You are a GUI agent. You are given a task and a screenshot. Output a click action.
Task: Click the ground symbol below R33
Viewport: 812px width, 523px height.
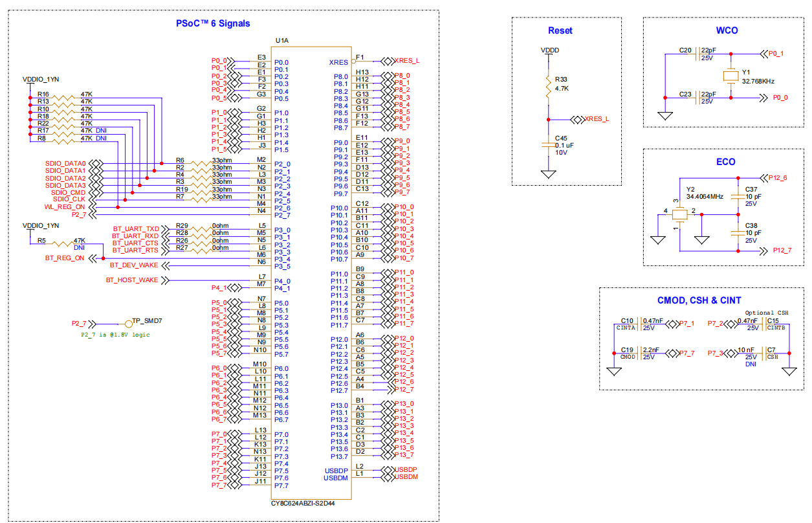point(549,172)
